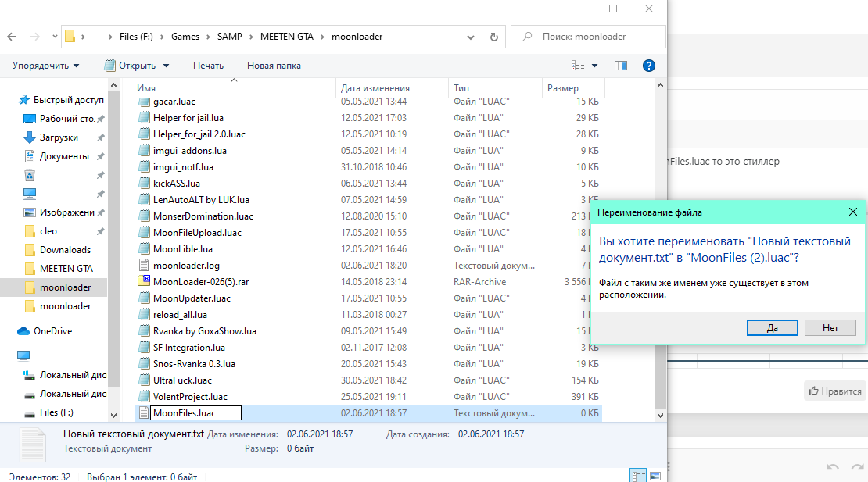Go back with the Back arrow
This screenshot has width=868, height=482.
click(12, 37)
